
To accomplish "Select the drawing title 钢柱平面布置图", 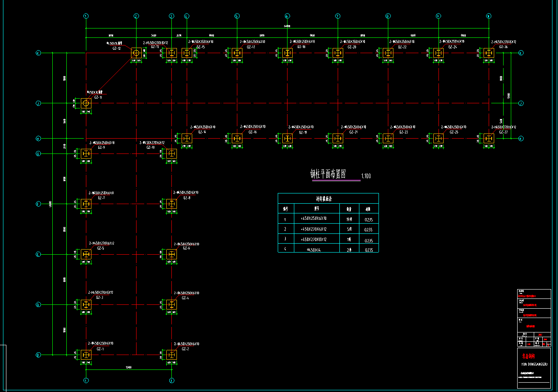I will coord(327,174).
